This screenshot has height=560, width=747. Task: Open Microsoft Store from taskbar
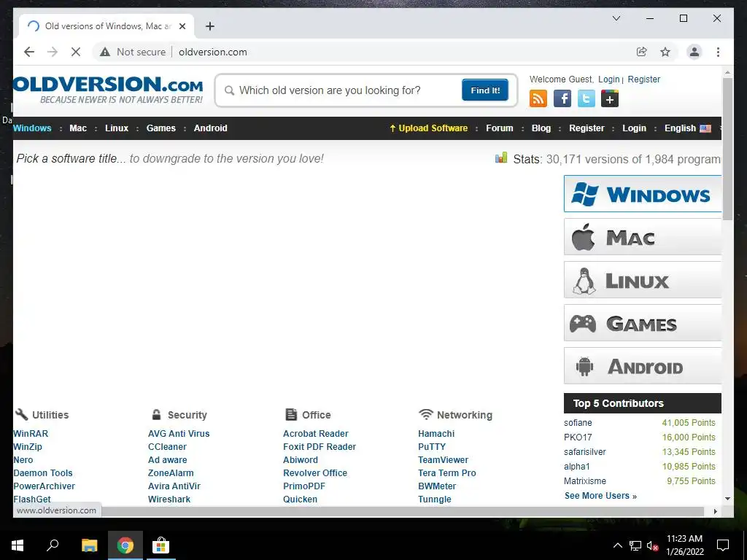[x=160, y=545]
